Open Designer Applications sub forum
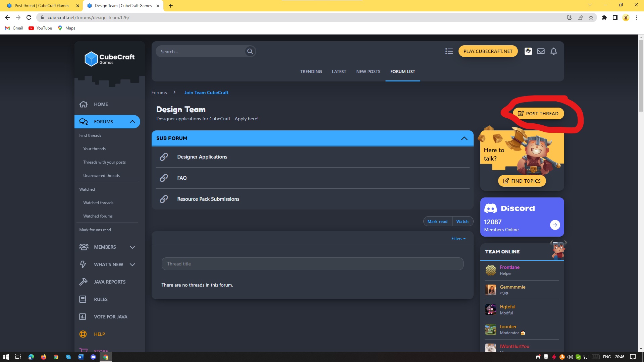The height and width of the screenshot is (362, 644). click(x=202, y=157)
